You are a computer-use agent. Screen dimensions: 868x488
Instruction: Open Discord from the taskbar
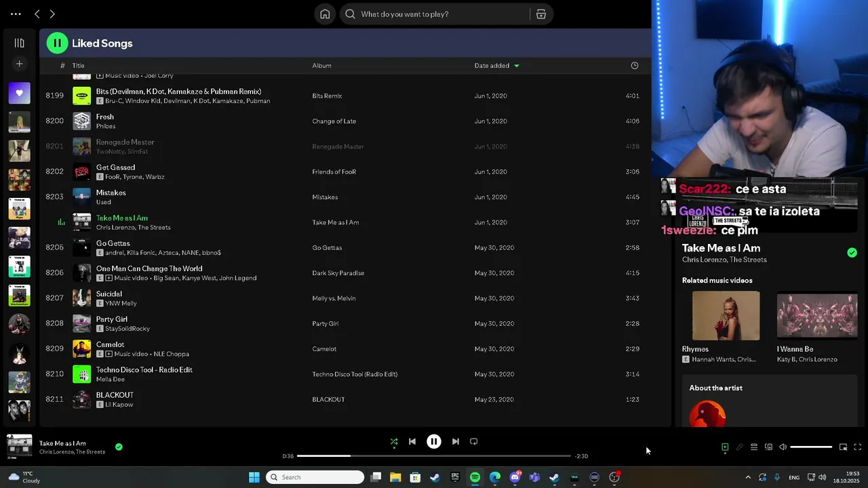point(515,477)
